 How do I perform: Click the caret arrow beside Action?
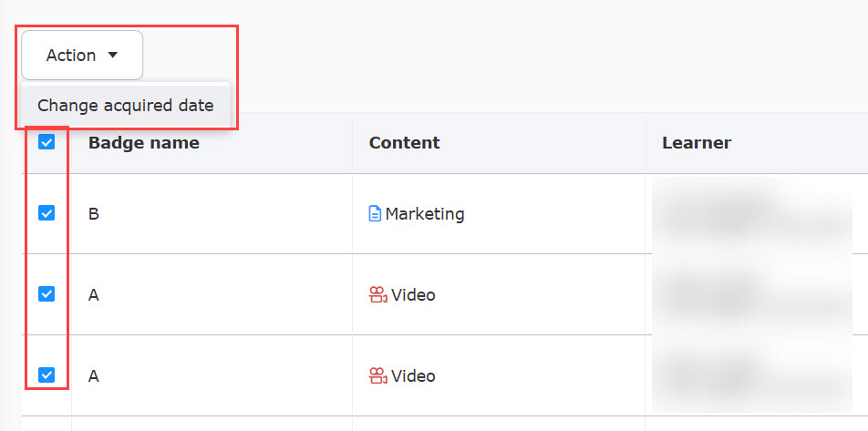(x=113, y=56)
